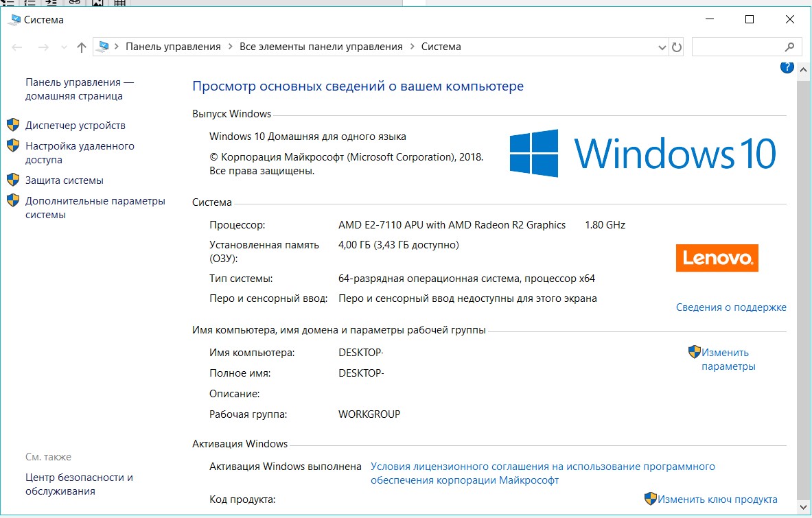Click the 'Активация Windows выполнена' text
Screen dimensions: 812x518
[x=286, y=466]
